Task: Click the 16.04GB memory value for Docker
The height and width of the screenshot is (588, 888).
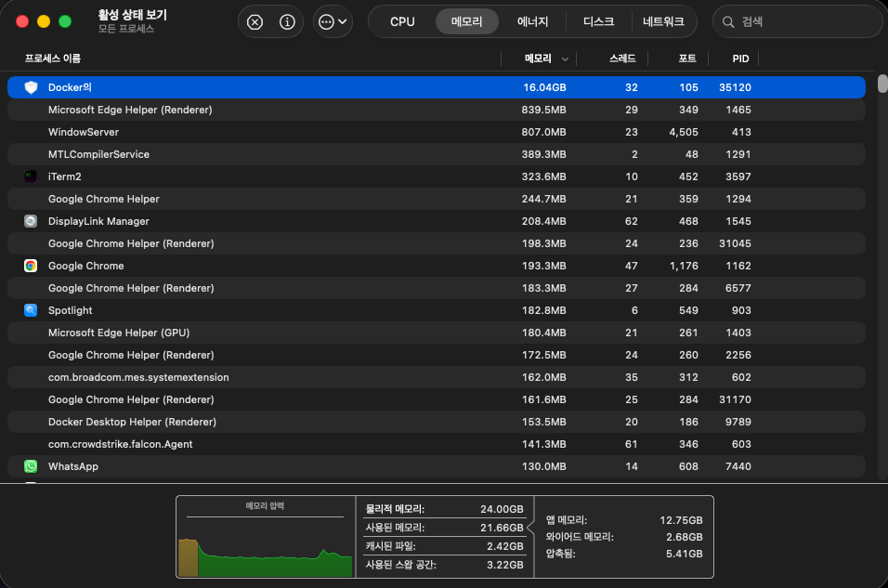Action: pyautogui.click(x=544, y=87)
